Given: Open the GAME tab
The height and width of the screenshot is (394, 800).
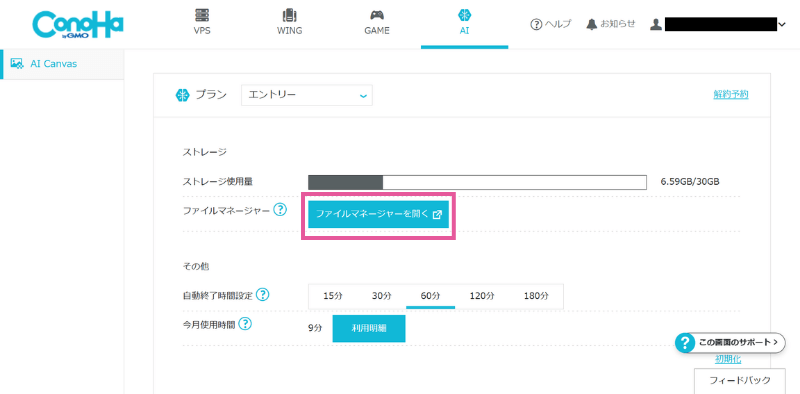Looking at the screenshot, I should point(377,22).
